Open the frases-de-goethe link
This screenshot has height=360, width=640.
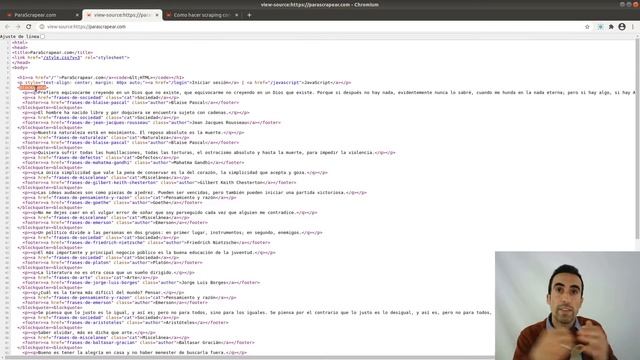(88, 202)
